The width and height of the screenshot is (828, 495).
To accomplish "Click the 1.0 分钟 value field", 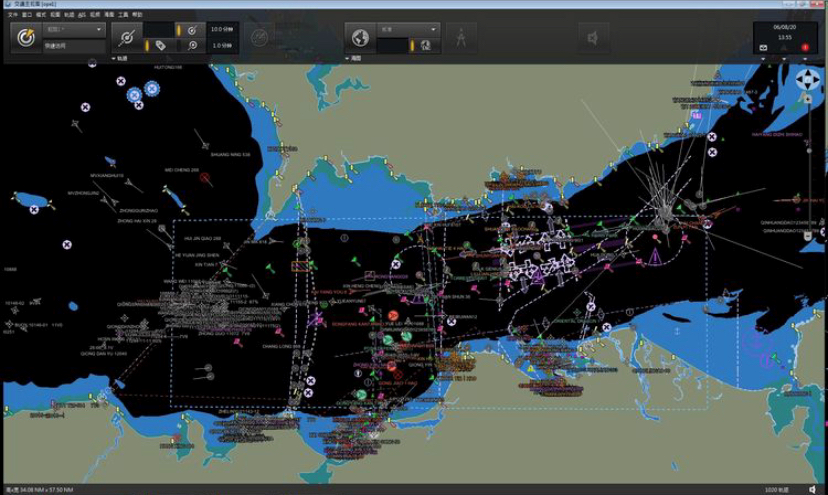I will (222, 46).
